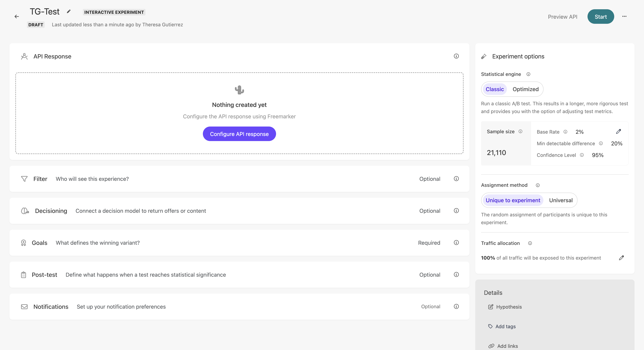Open the Post-test section
The image size is (644, 350).
44,274
